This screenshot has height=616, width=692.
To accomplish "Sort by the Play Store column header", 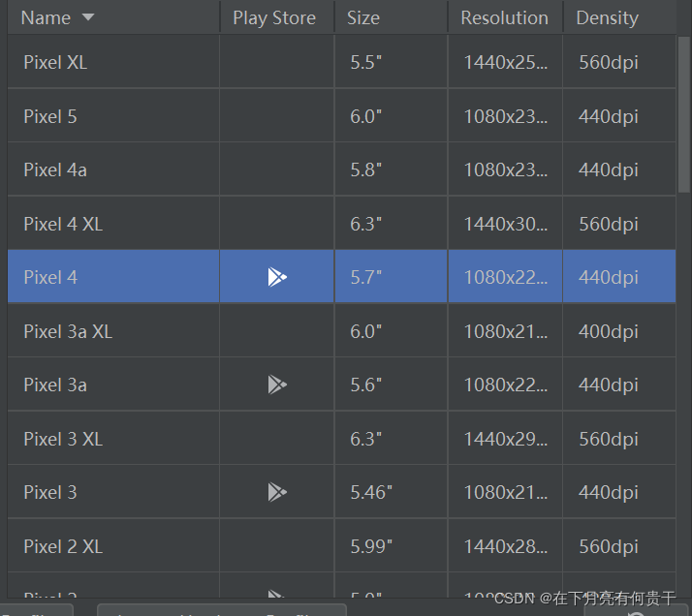I will 277,17.
